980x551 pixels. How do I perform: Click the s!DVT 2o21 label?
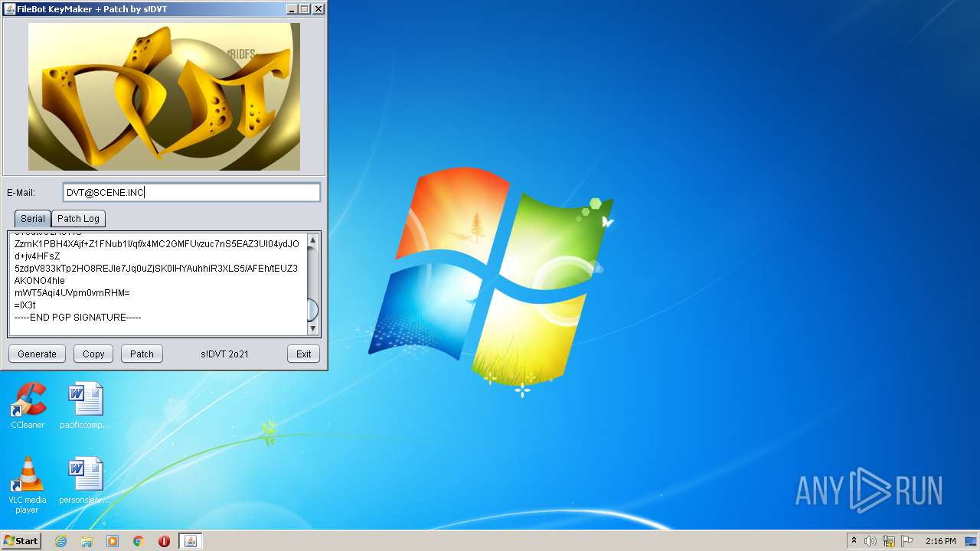[224, 354]
